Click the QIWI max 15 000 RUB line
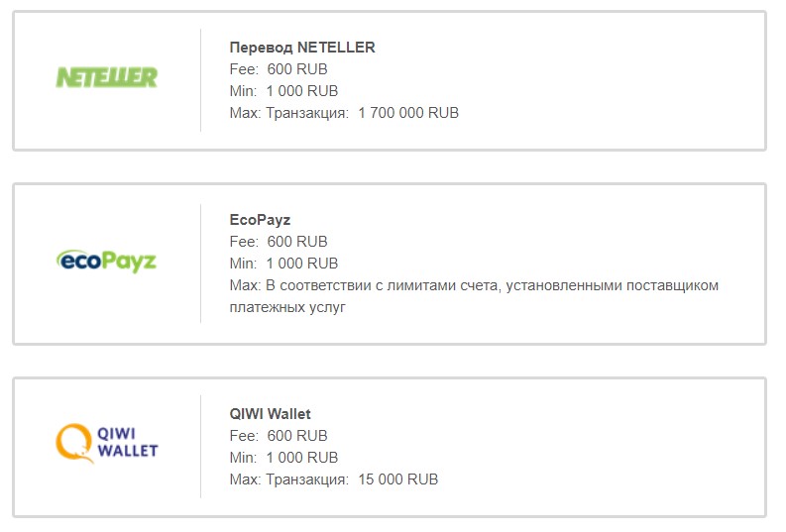786x532 pixels. click(x=333, y=479)
